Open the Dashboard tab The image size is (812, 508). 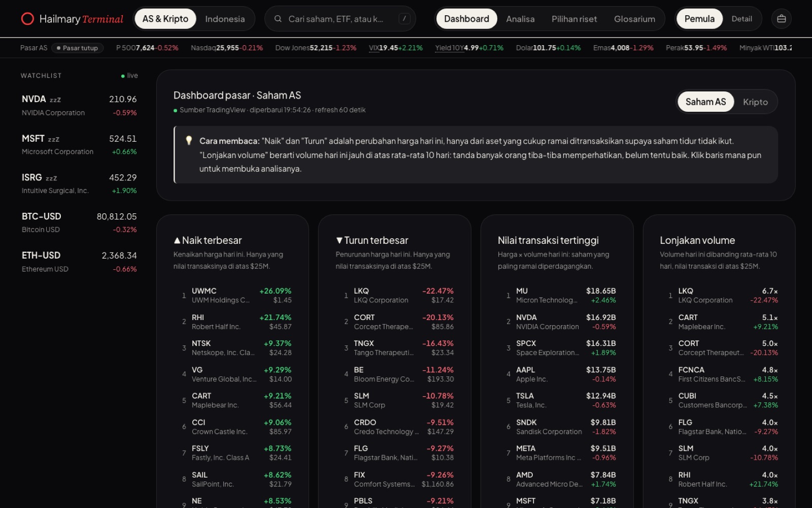tap(466, 19)
